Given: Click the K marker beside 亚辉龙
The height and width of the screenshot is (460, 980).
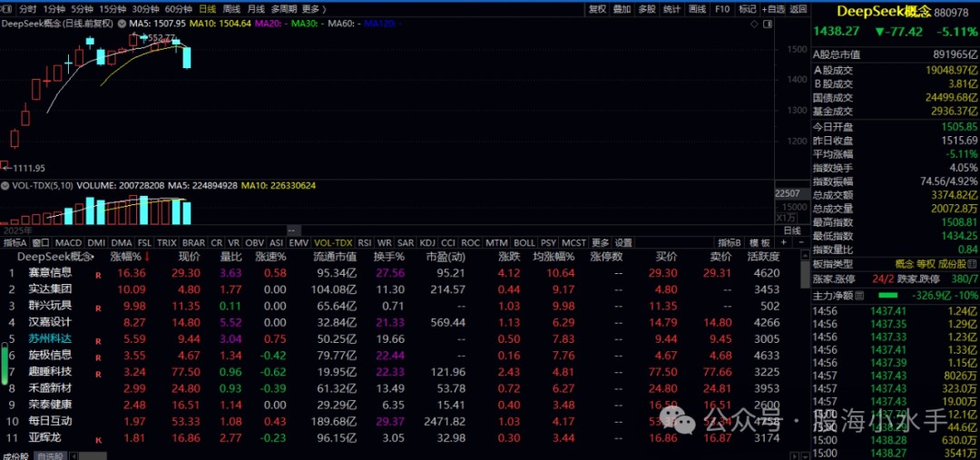Looking at the screenshot, I should click(x=97, y=440).
